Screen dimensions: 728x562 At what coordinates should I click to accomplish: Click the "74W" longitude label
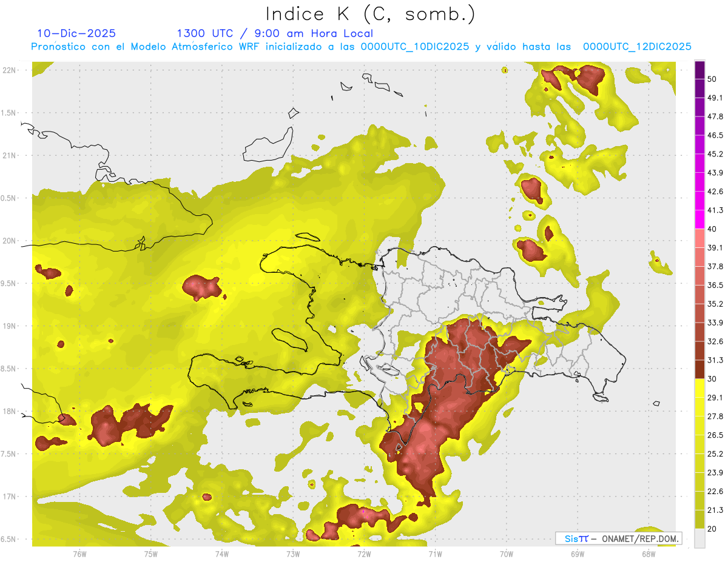tap(222, 554)
